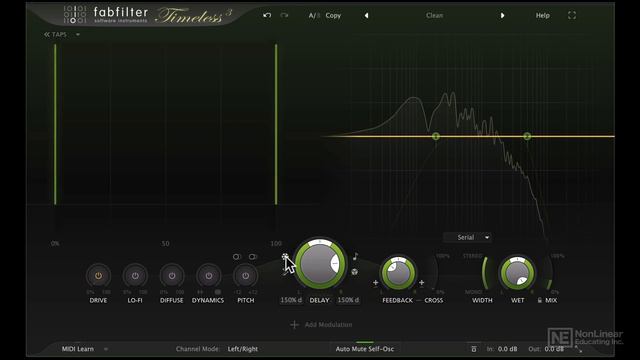Click the right delay time value field
Image resolution: width=640 pixels, height=360 pixels.
click(x=348, y=300)
